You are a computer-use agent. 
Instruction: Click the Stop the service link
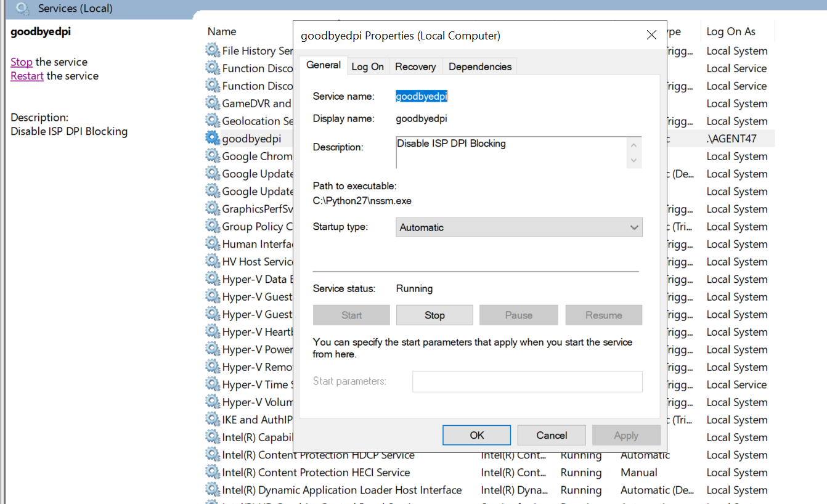[22, 62]
